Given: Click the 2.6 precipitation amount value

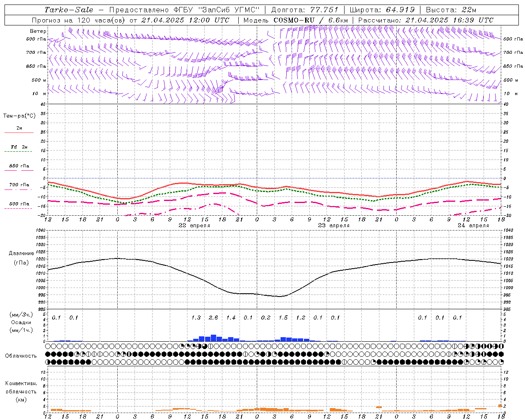Looking at the screenshot, I should click(213, 317).
